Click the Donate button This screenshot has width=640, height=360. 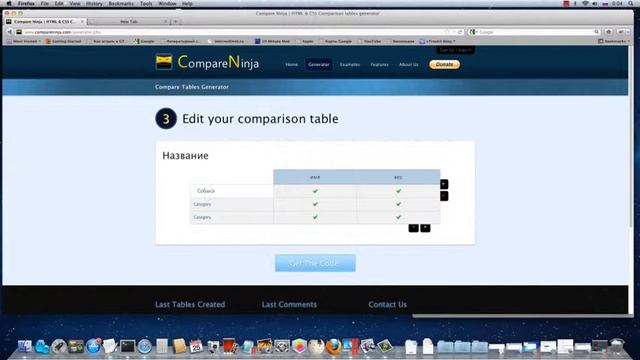click(x=444, y=64)
